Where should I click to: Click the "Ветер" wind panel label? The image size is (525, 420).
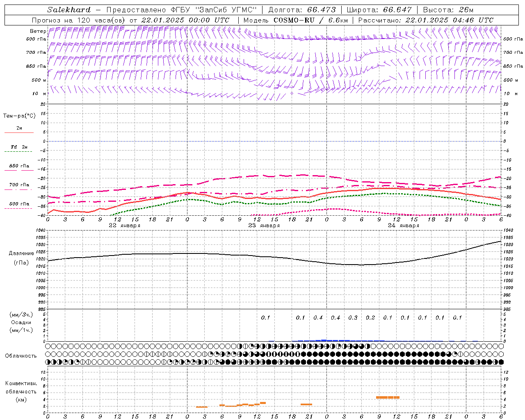[38, 31]
